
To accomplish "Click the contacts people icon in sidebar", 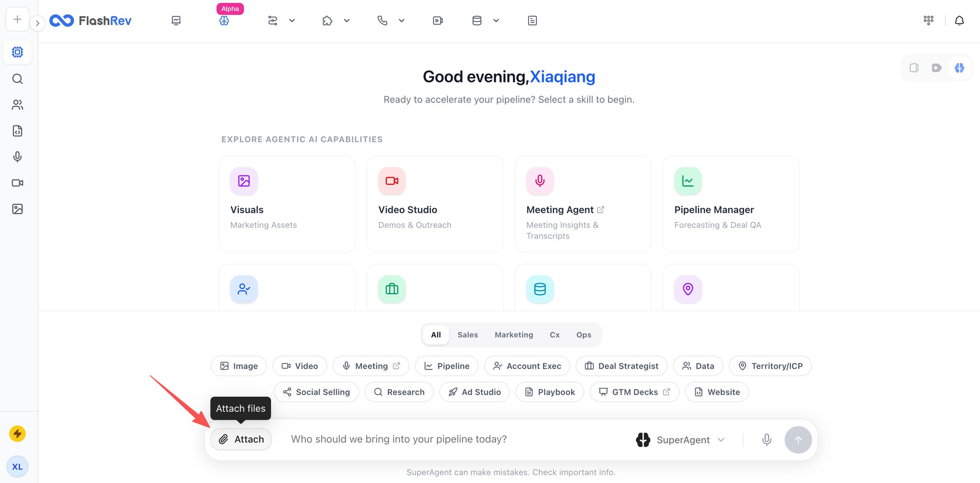I will pyautogui.click(x=18, y=105).
